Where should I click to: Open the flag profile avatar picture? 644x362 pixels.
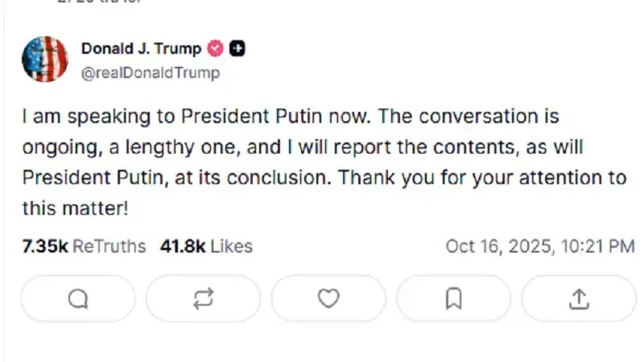point(44,60)
